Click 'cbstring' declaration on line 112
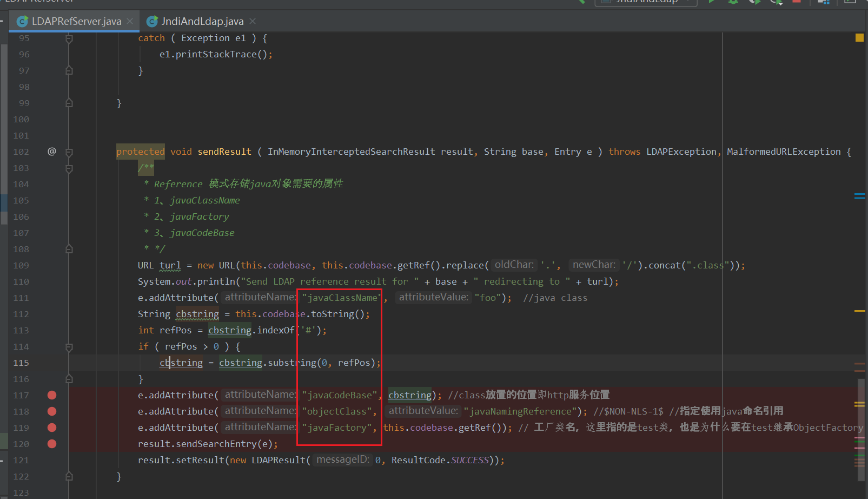This screenshot has width=868, height=499. coord(197,314)
